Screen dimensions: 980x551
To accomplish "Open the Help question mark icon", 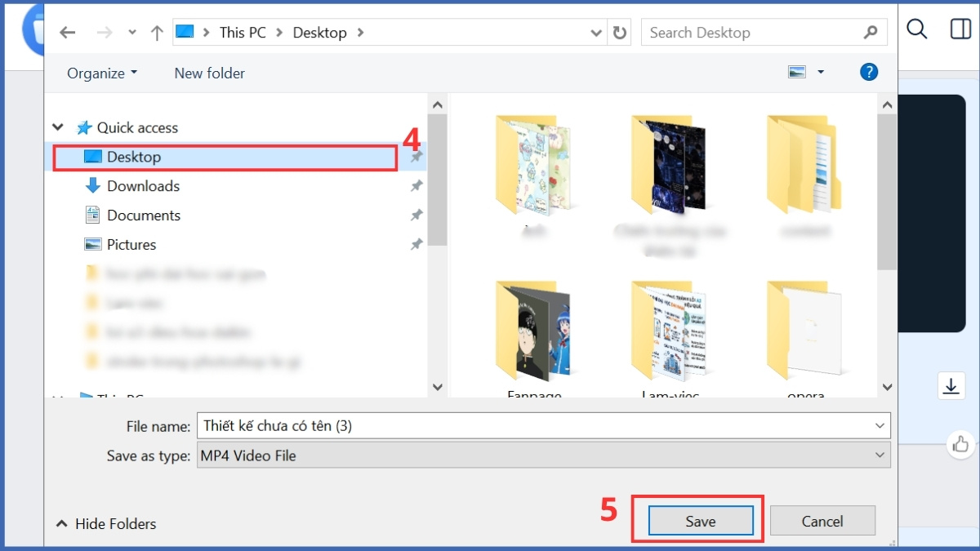I will [x=869, y=72].
